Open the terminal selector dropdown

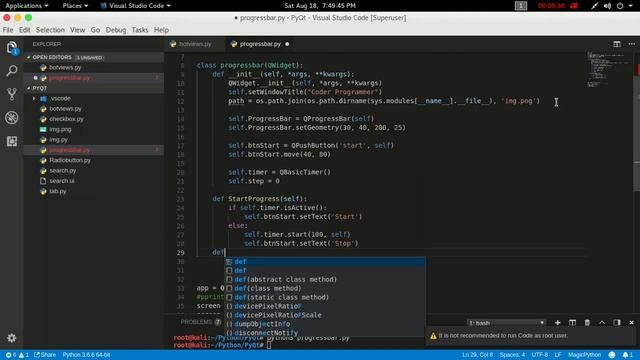506,322
